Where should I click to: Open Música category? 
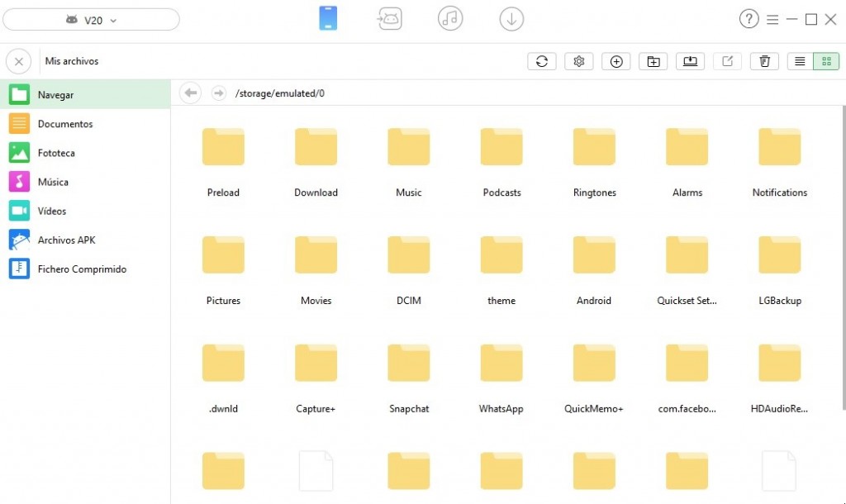[x=85, y=182]
